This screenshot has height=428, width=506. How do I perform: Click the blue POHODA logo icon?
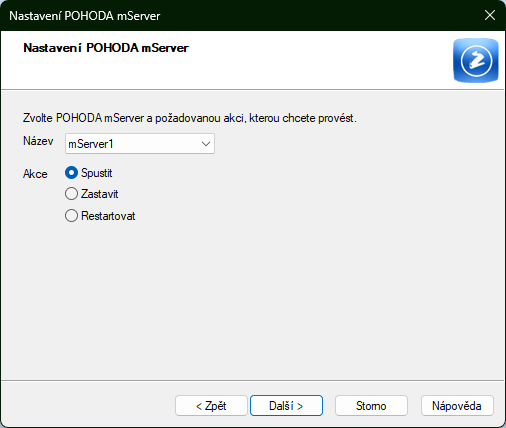coord(476,60)
